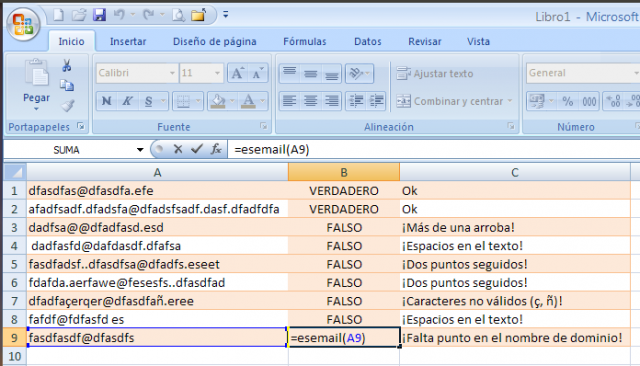The height and width of the screenshot is (366, 640).
Task: Customize the quick access toolbar
Action: click(225, 15)
